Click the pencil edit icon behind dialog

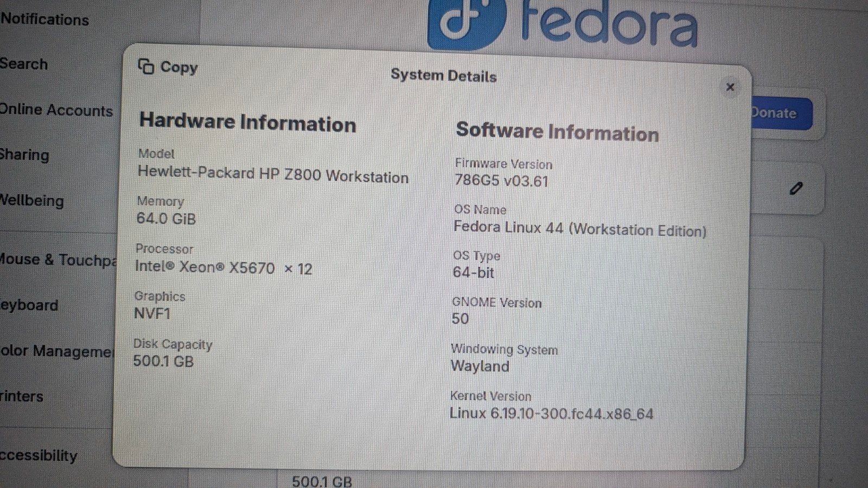point(796,188)
